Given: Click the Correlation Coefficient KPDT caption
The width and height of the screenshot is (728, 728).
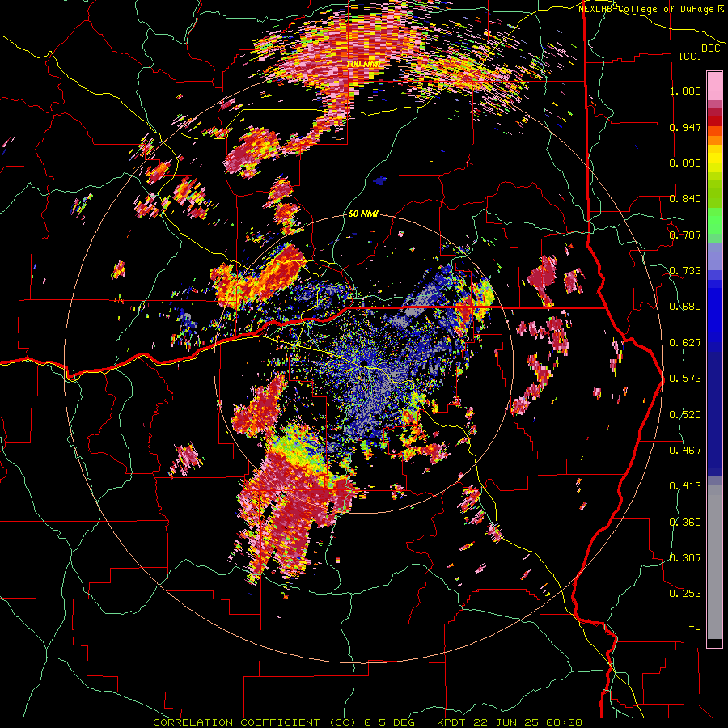Looking at the screenshot, I should (x=367, y=722).
